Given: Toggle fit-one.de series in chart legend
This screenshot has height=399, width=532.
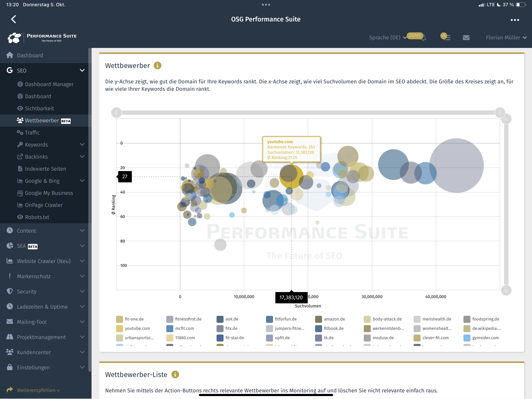Looking at the screenshot, I should point(130,319).
